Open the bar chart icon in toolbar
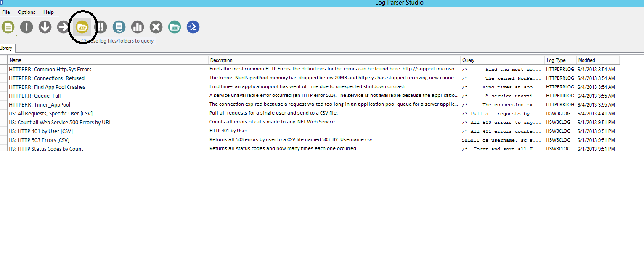 coord(138,27)
